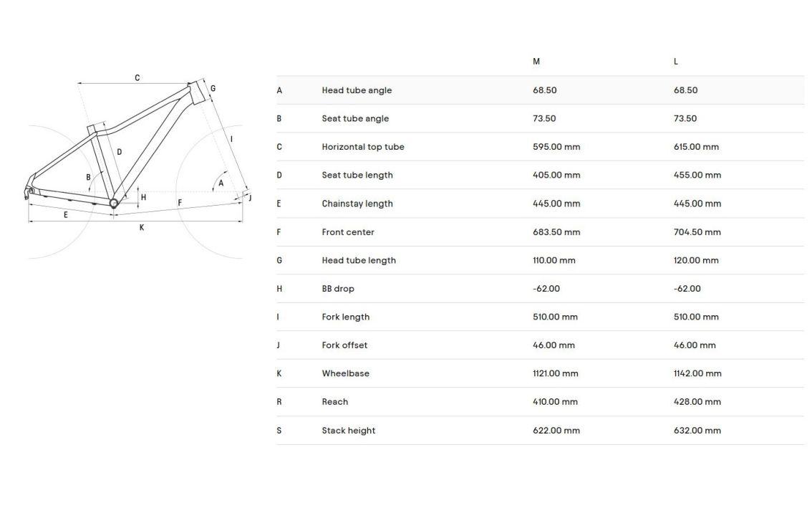Select the Head tube angle row label
Image resolution: width=812 pixels, height=508 pixels.
[x=357, y=90]
